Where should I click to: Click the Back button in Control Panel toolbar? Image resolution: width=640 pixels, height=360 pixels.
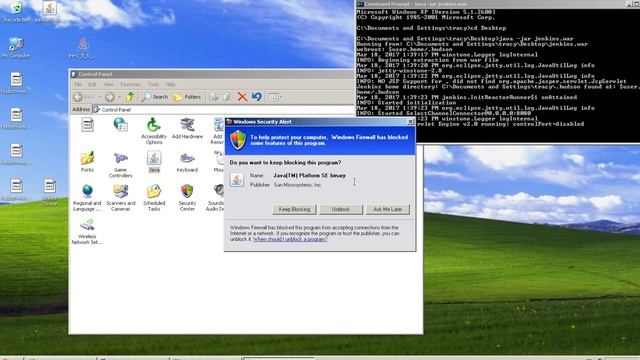[x=84, y=97]
